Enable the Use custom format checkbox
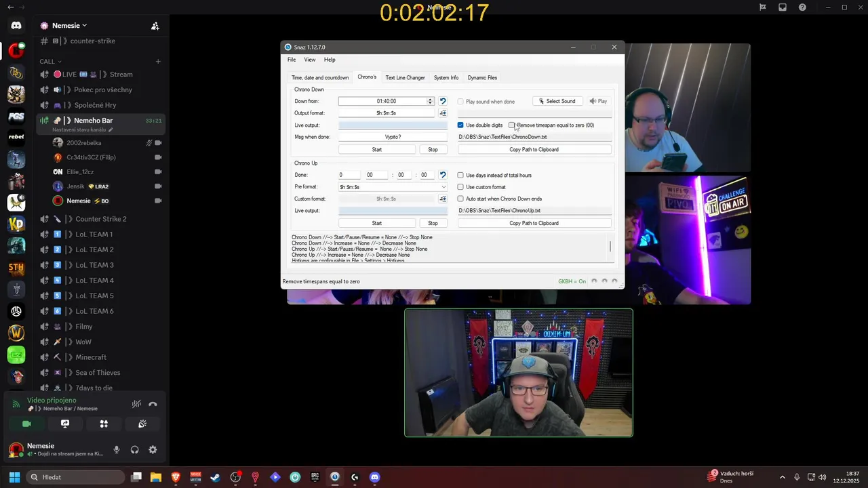This screenshot has height=488, width=868. [460, 187]
